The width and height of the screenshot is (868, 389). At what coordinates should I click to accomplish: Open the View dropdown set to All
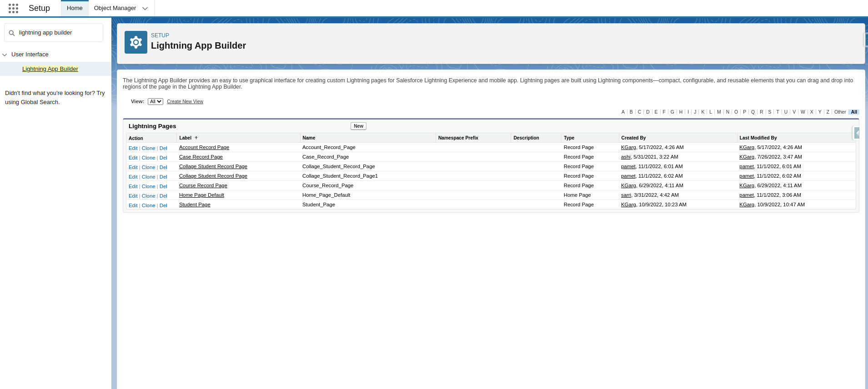(x=156, y=101)
